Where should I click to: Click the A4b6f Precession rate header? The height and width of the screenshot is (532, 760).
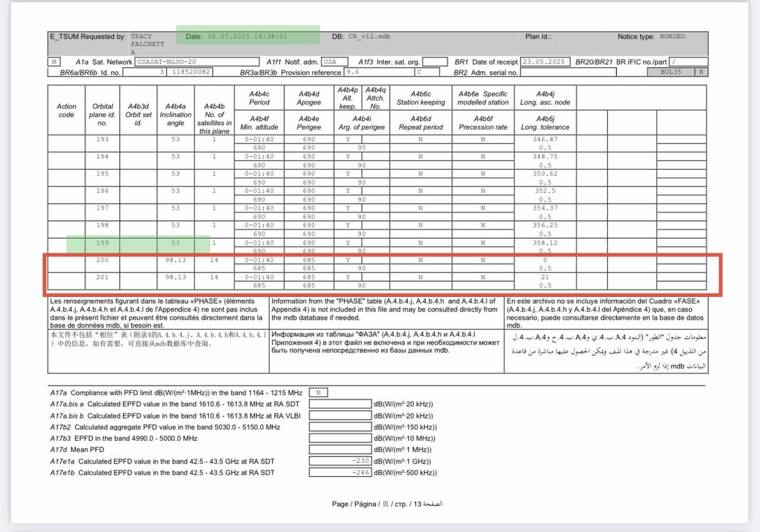tap(484, 123)
